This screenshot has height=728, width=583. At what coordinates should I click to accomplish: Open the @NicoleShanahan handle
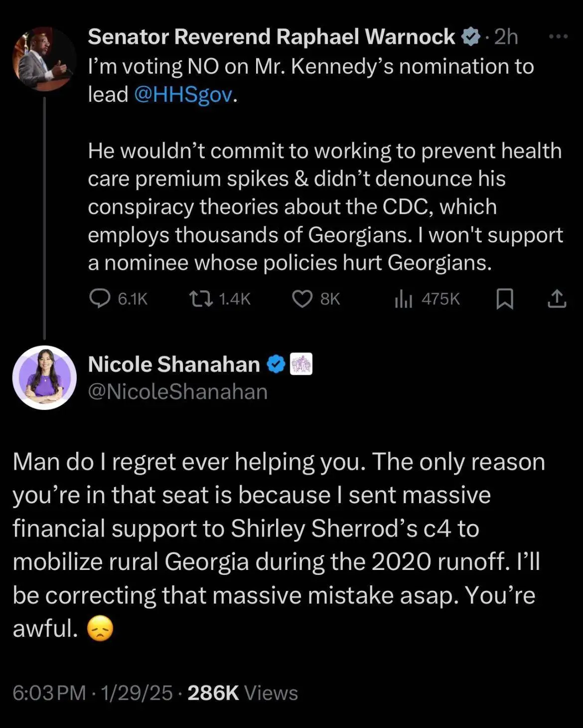[177, 392]
